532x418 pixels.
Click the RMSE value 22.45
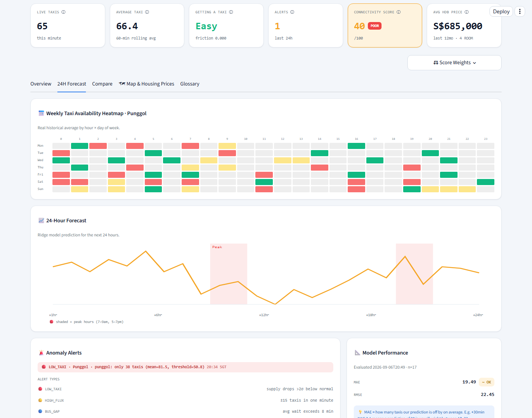click(488, 394)
